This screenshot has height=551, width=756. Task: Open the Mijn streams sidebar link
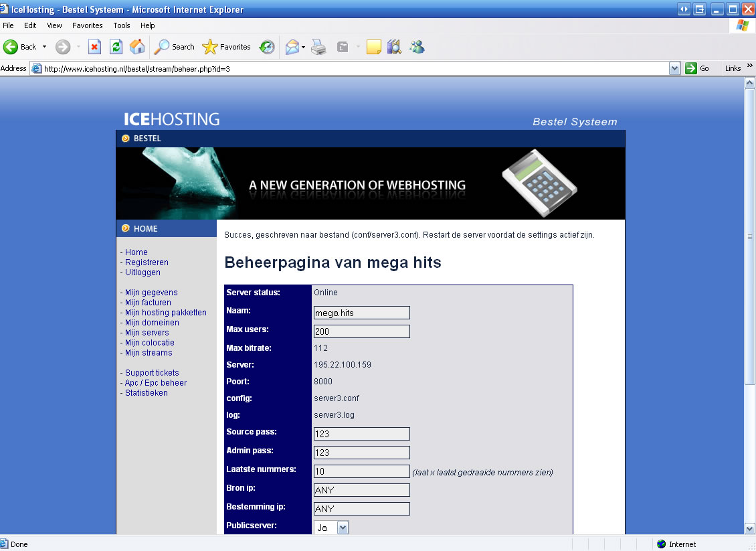point(149,353)
